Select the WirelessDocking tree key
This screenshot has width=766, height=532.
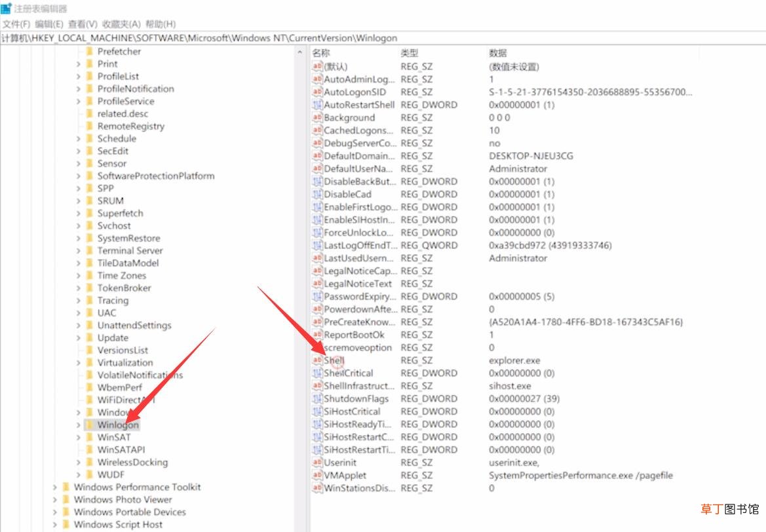[132, 462]
